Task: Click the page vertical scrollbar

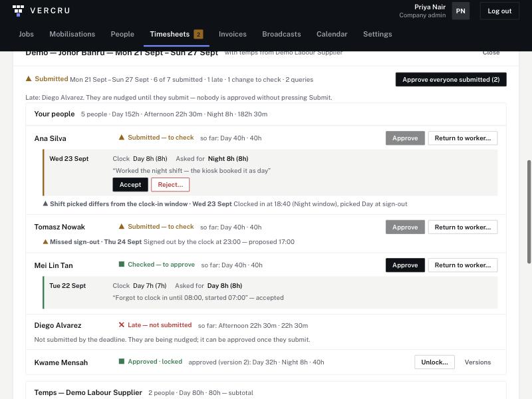Action: point(529,211)
